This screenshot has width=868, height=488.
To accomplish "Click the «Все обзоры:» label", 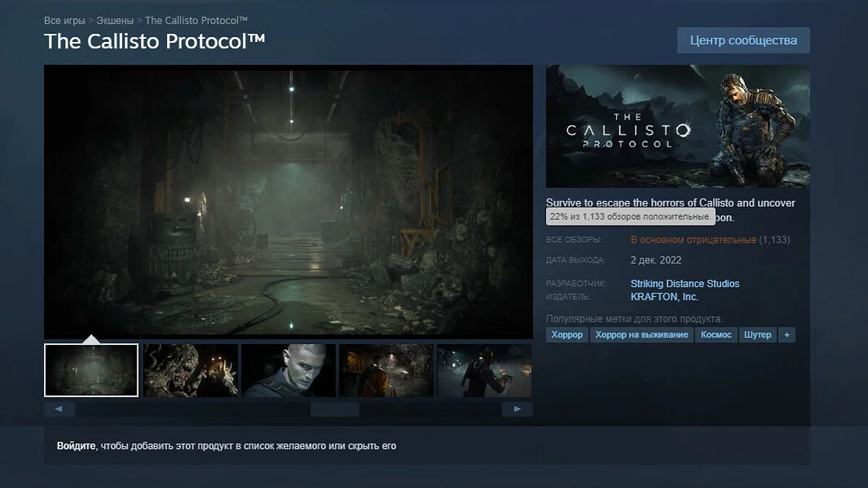I will (574, 240).
